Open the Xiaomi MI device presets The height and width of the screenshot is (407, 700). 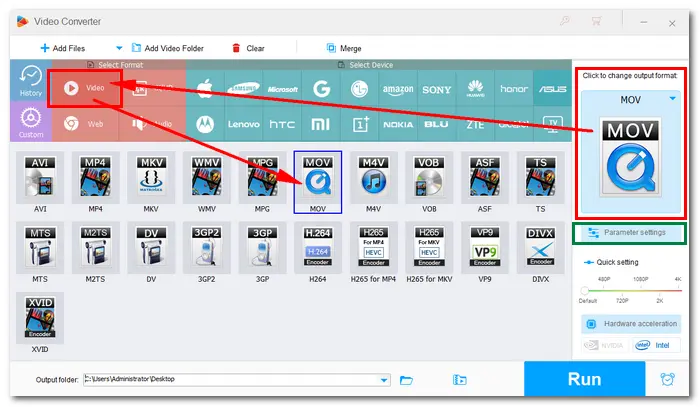(321, 124)
